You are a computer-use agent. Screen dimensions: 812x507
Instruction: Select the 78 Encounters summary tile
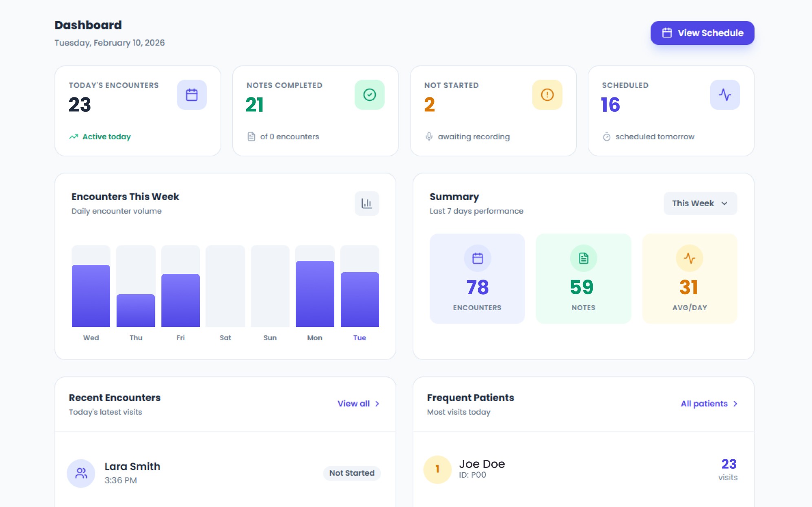(x=477, y=279)
